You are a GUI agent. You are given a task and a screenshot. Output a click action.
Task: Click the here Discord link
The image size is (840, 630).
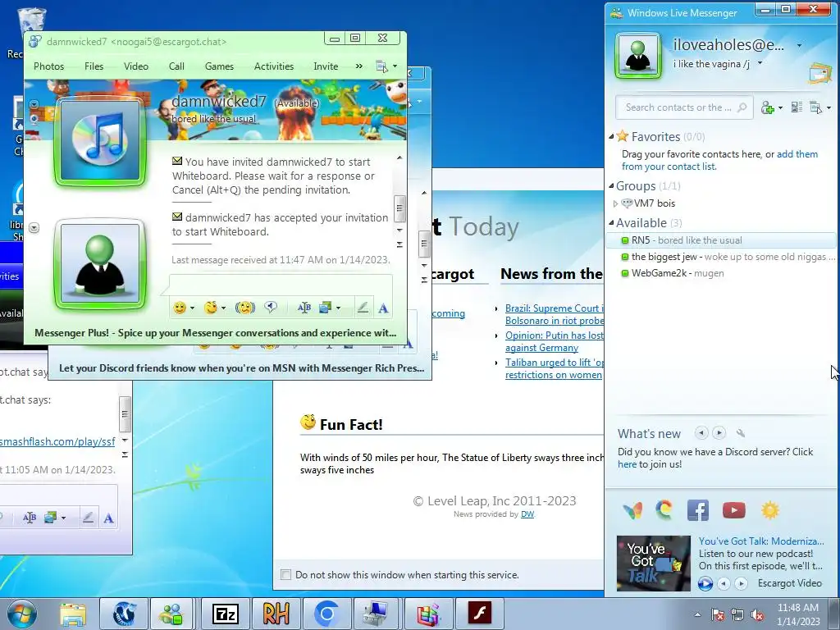coord(627,464)
